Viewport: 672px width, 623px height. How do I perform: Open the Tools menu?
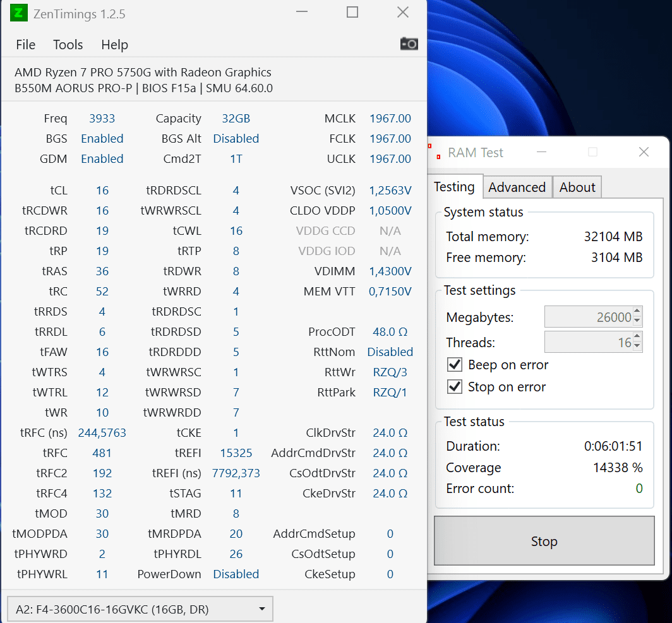68,45
